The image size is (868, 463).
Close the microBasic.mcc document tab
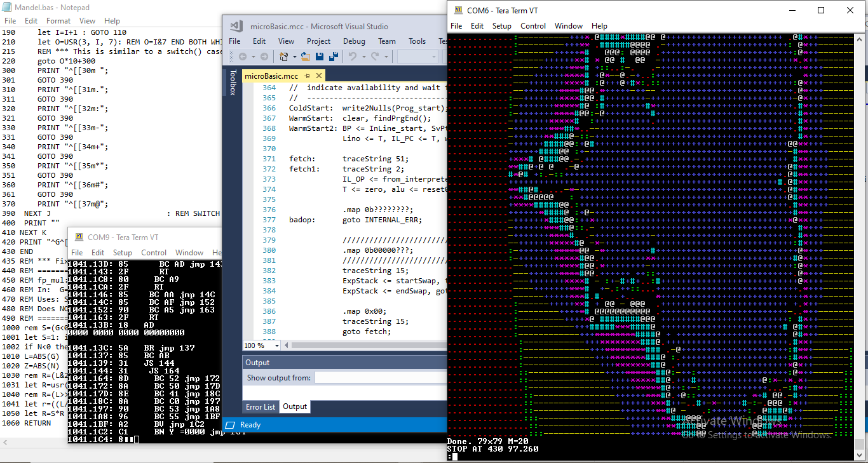pos(319,76)
